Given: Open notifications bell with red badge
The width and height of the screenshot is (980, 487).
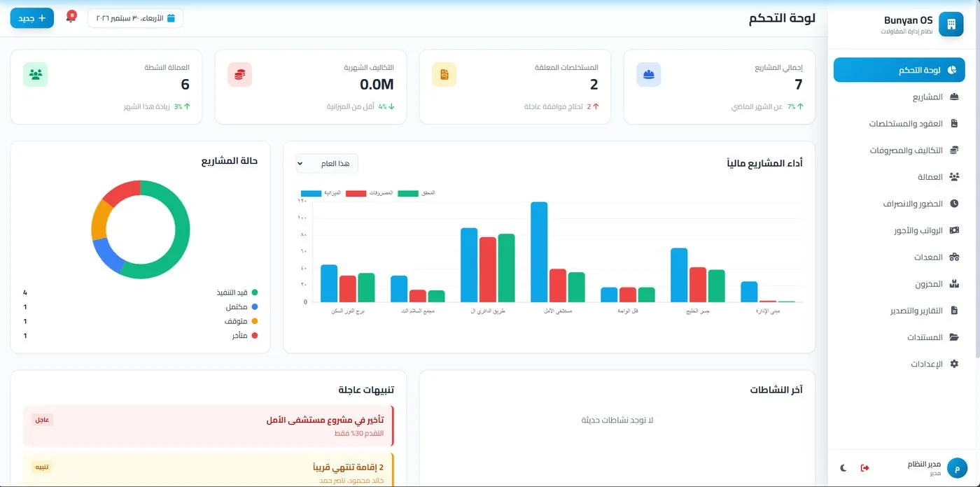Looking at the screenshot, I should point(71,17).
